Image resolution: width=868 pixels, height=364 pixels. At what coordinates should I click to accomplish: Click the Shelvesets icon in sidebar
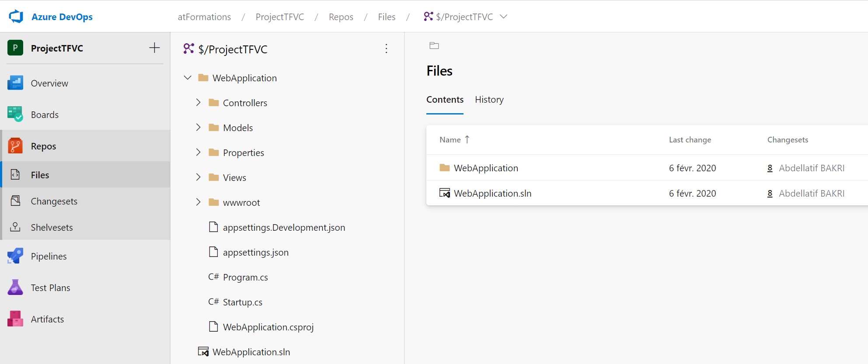pyautogui.click(x=15, y=227)
